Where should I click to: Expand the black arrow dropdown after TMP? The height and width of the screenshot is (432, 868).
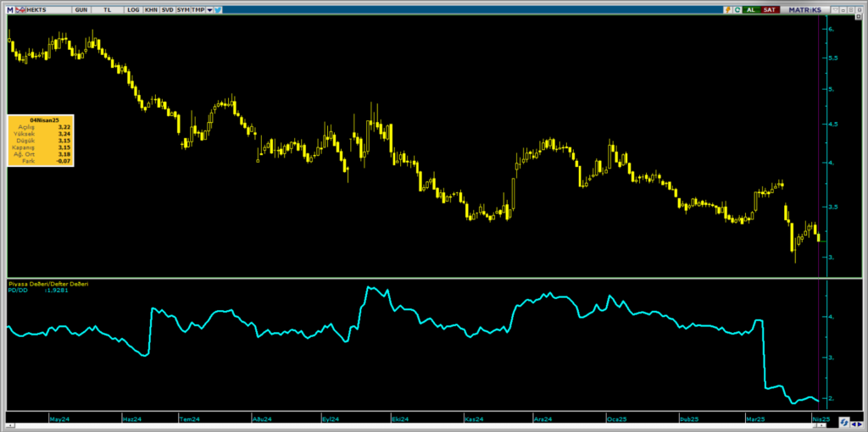pos(209,10)
